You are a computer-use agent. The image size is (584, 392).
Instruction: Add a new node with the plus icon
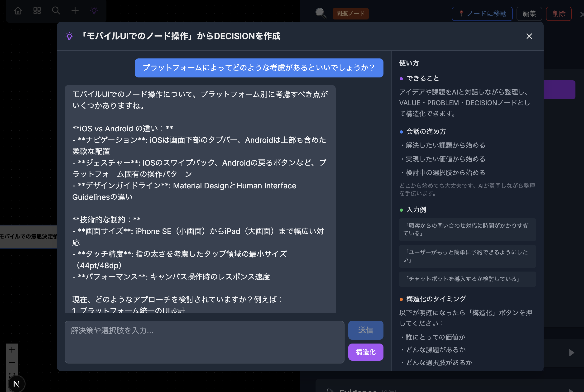[x=75, y=11]
